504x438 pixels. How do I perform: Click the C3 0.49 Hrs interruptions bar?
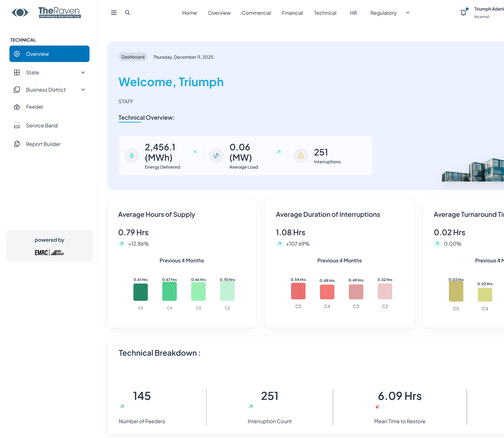[x=356, y=292]
